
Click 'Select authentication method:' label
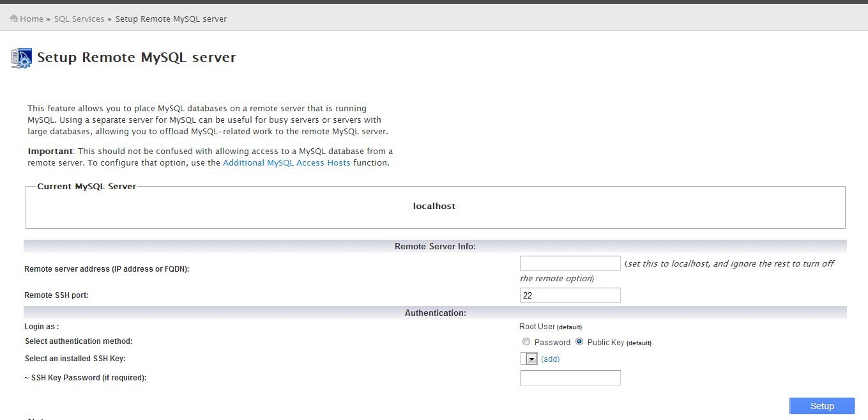pos(79,341)
